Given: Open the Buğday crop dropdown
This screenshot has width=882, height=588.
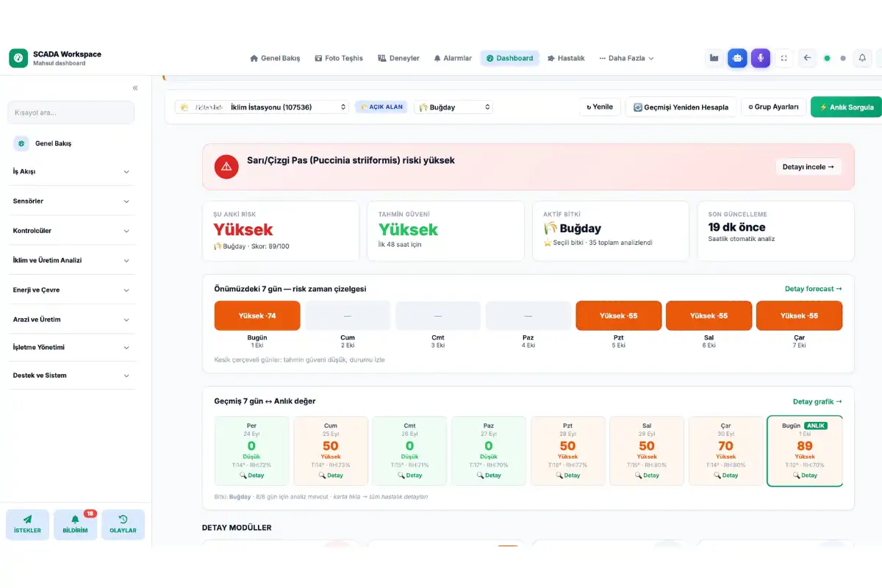Looking at the screenshot, I should (x=453, y=107).
